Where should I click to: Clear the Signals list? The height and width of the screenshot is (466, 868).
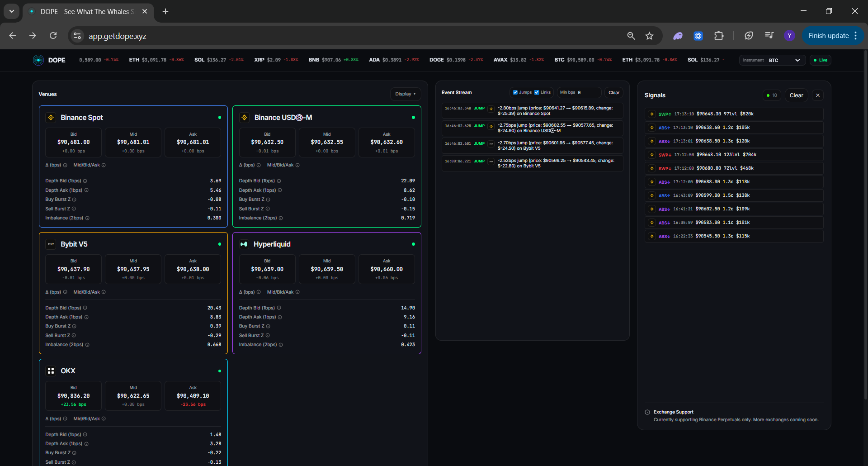pos(796,95)
